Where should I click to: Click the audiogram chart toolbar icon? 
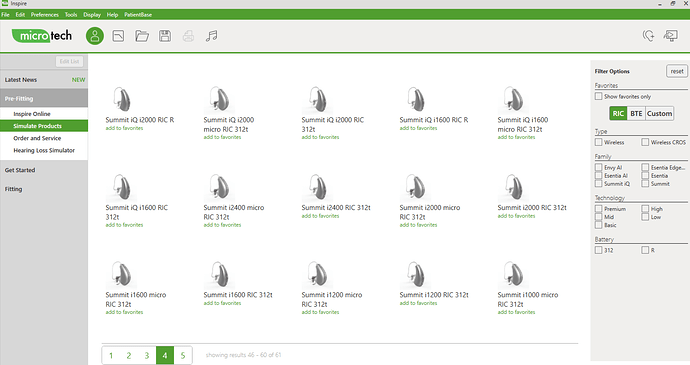tap(118, 36)
